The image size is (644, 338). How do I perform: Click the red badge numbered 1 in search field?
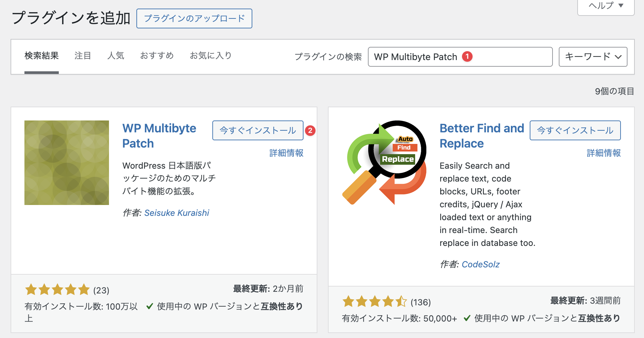(x=467, y=57)
